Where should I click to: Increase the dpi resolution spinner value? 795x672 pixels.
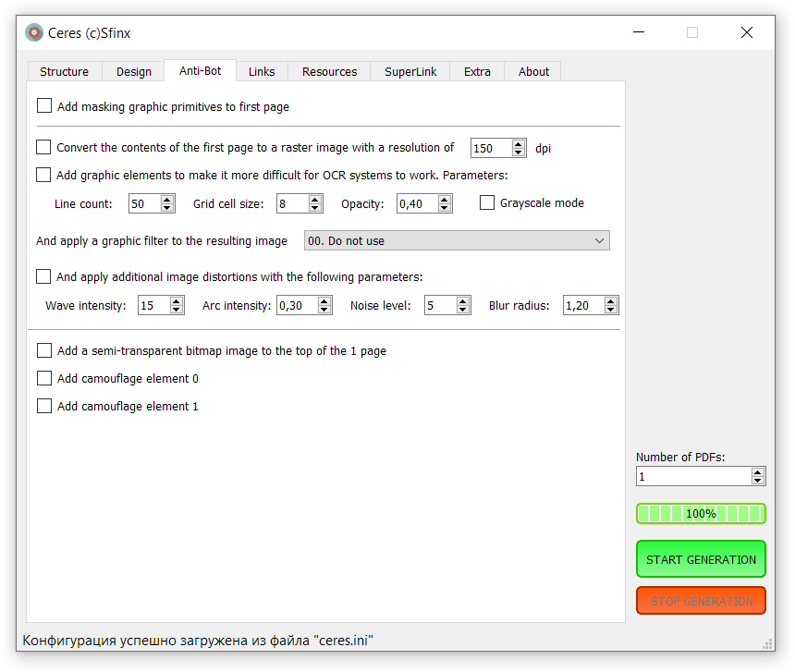518,143
